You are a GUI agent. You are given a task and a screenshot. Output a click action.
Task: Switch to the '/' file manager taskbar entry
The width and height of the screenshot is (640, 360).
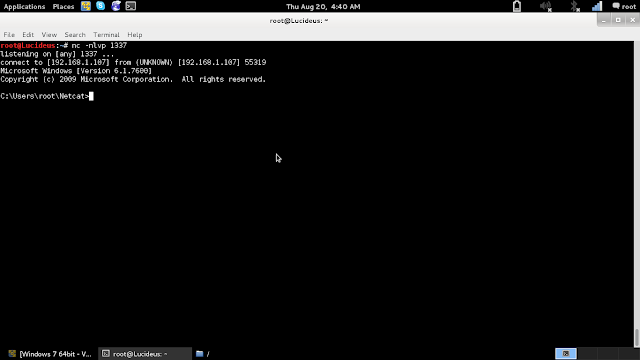pos(203,354)
